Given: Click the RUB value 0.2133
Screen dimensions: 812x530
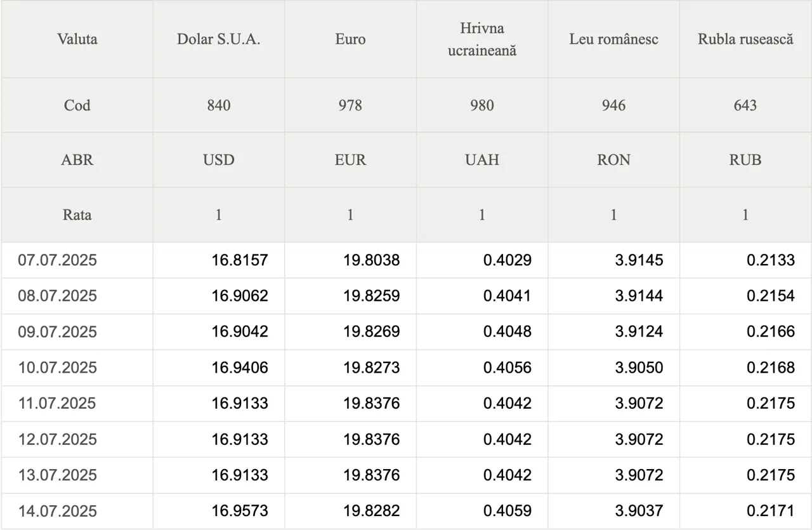Looking at the screenshot, I should (771, 260).
